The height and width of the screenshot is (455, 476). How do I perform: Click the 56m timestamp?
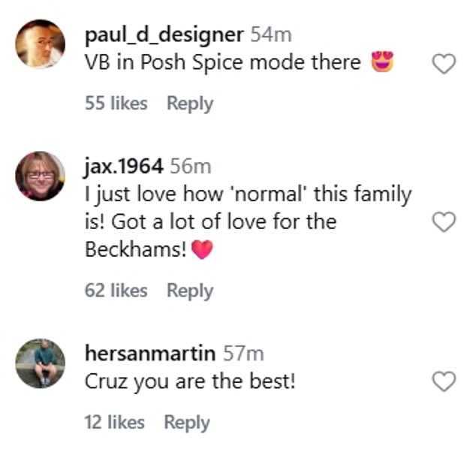[x=191, y=166]
